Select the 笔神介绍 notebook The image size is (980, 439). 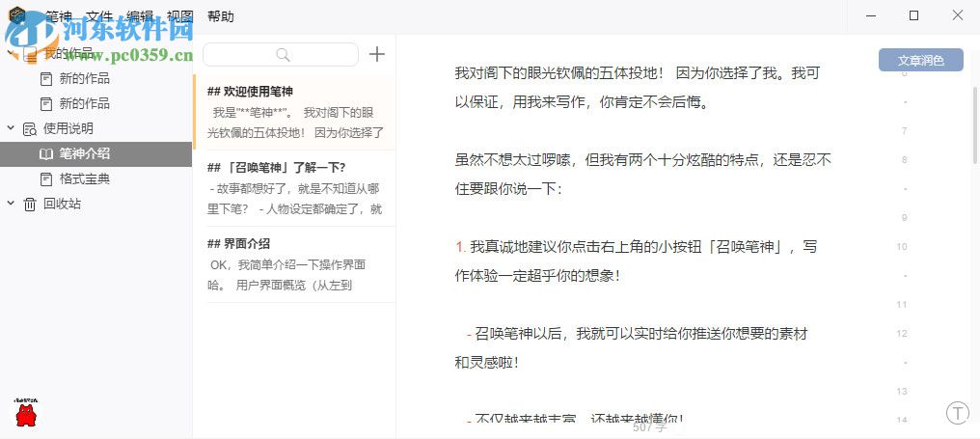pos(95,153)
